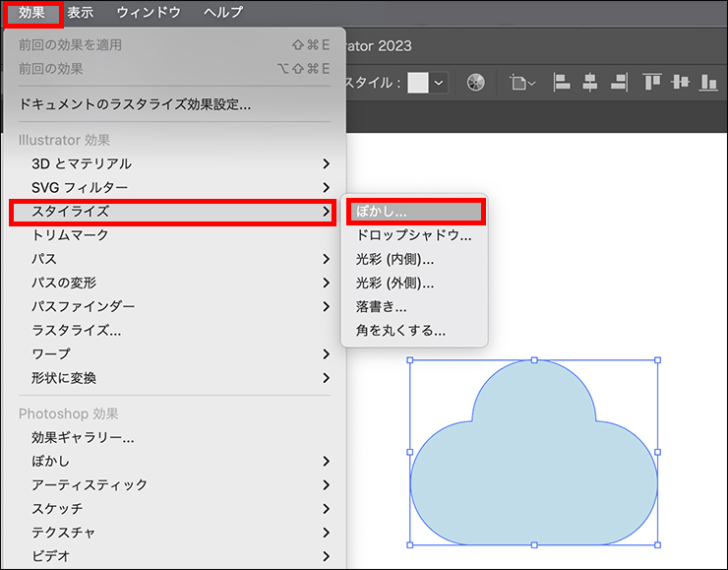The height and width of the screenshot is (570, 728).
Task: Click the vertical align center icon
Action: pyautogui.click(x=679, y=83)
